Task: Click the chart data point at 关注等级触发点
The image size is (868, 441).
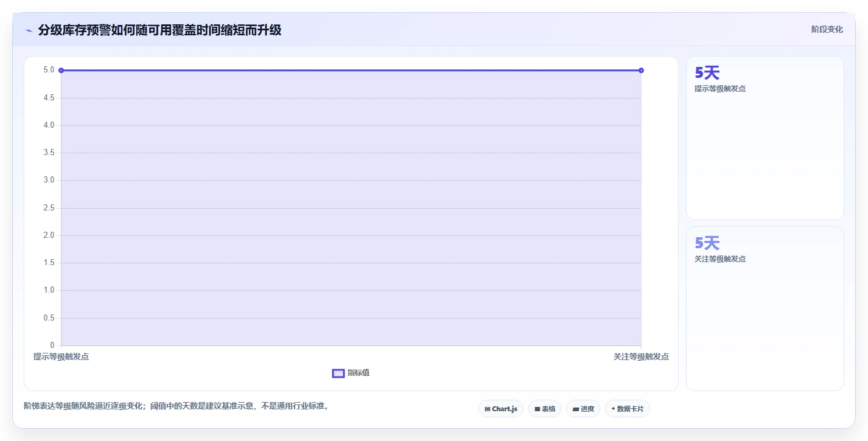Action: [x=641, y=71]
